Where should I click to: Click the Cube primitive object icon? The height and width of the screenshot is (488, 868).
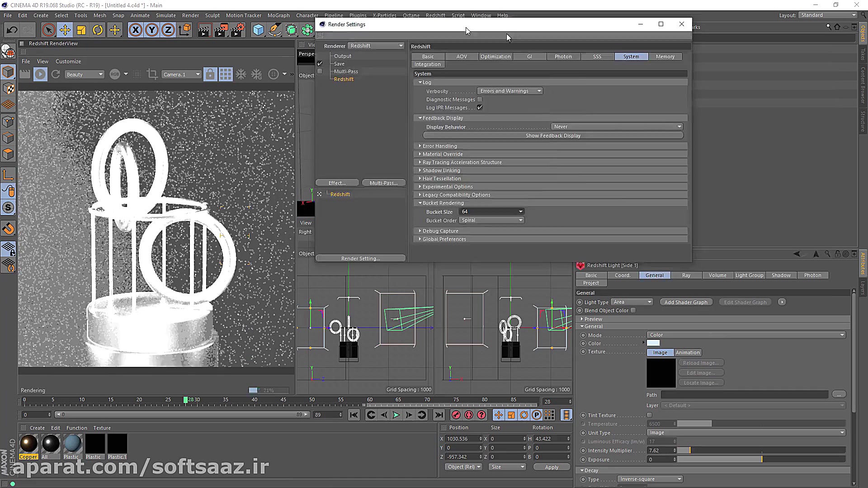point(258,30)
